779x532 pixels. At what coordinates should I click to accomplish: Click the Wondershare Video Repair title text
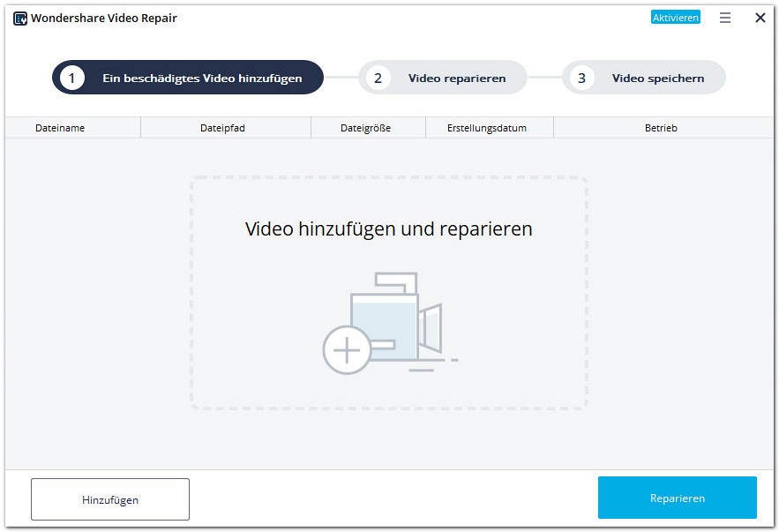pos(104,19)
